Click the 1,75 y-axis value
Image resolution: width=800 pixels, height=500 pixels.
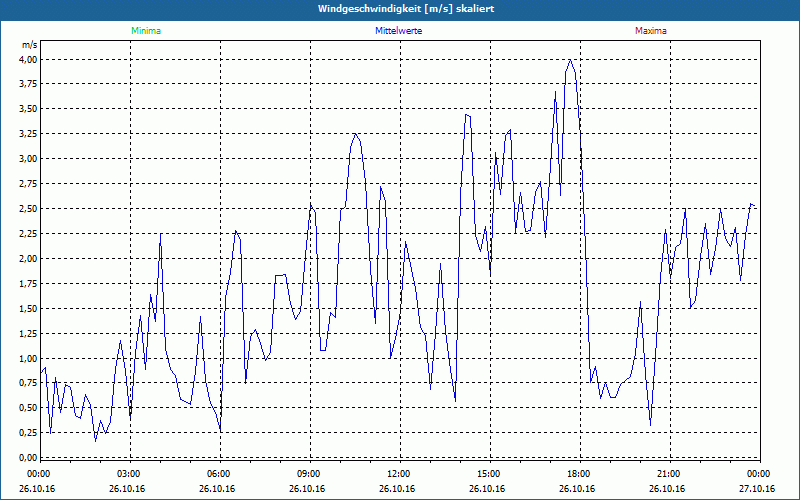(29, 284)
